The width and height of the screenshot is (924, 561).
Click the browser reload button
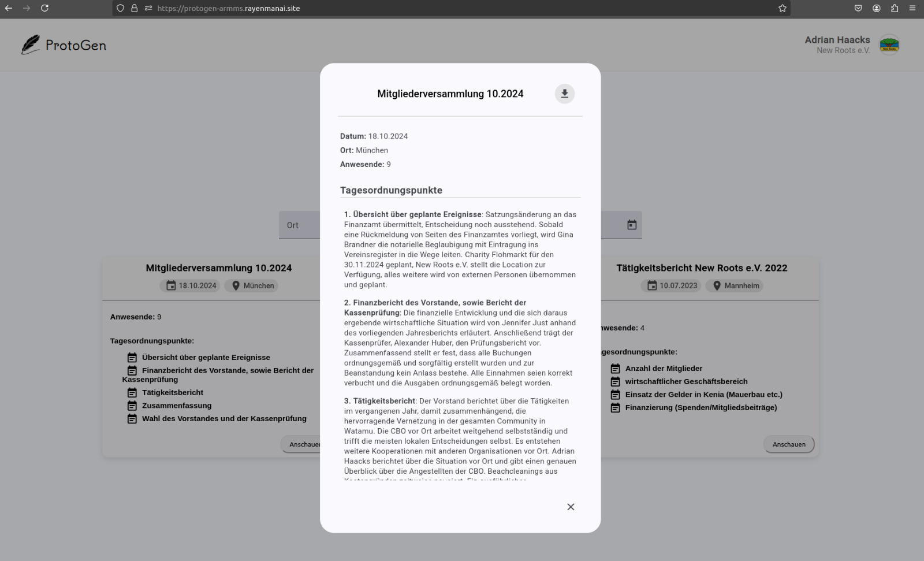(44, 8)
